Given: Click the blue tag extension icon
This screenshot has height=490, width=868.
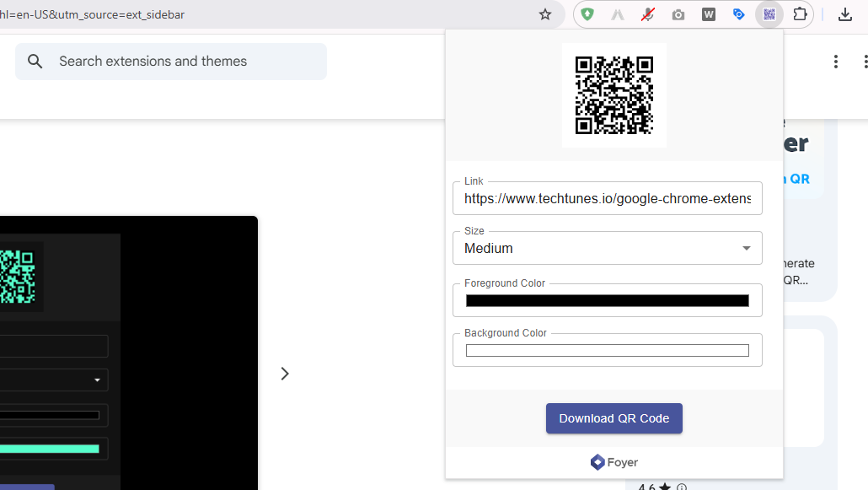Looking at the screenshot, I should [x=738, y=14].
